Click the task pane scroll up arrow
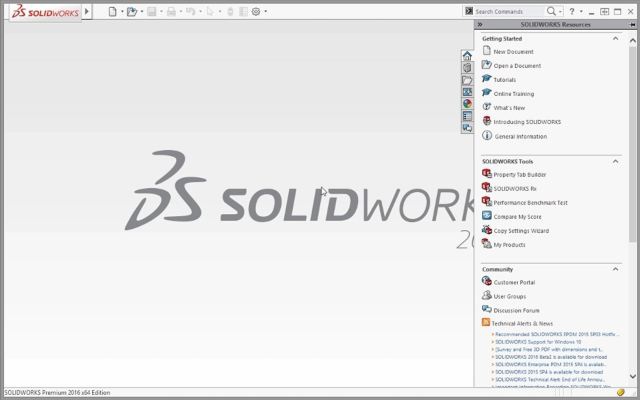The image size is (640, 400). click(x=633, y=40)
